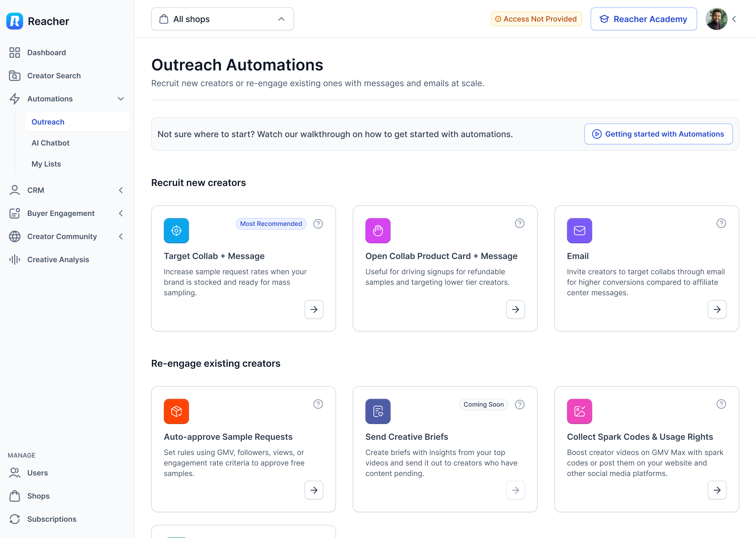Open help tooltip on Target Collab card

318,224
